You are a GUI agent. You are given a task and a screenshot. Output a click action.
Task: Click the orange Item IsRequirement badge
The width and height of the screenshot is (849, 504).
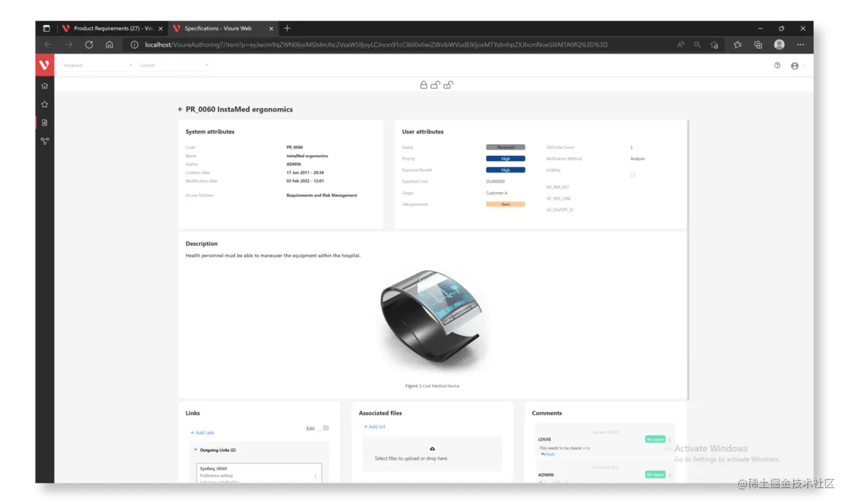(x=505, y=204)
